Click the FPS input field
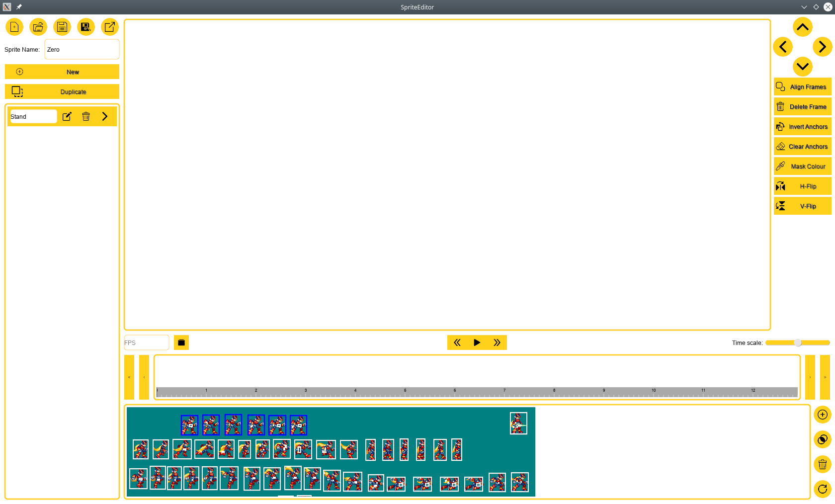 pos(147,342)
